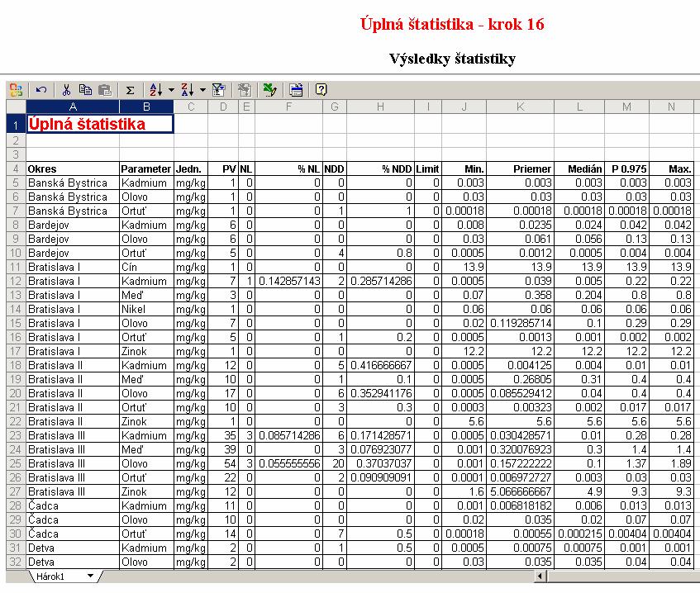The width and height of the screenshot is (700, 593).
Task: Select 'Banská Bystrica' cell in row 5
Action: (x=73, y=183)
